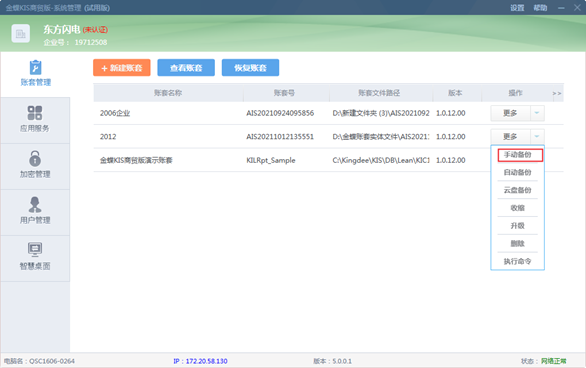Click account number KILRpt_Sample

point(271,160)
